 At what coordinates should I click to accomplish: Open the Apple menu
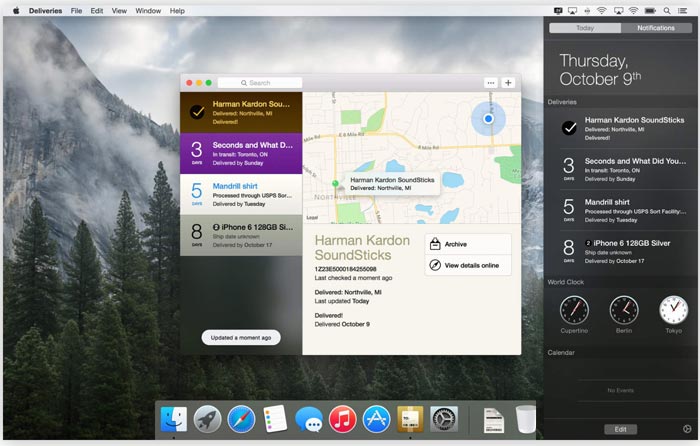[x=16, y=11]
